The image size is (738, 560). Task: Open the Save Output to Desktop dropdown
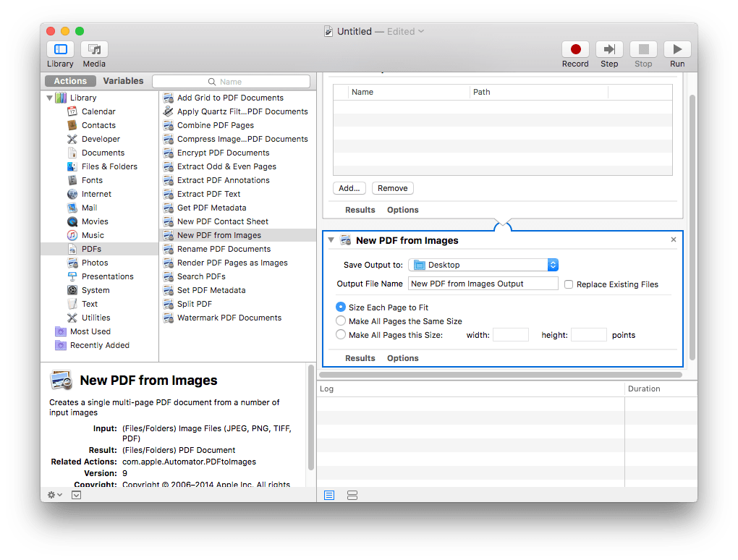tap(483, 265)
